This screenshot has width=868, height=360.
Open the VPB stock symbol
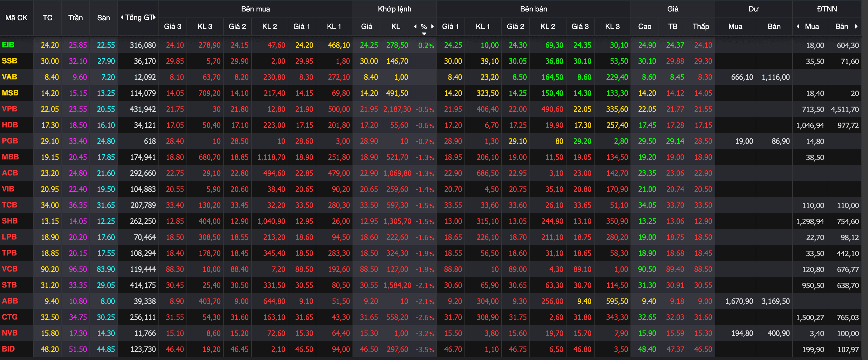click(x=9, y=109)
